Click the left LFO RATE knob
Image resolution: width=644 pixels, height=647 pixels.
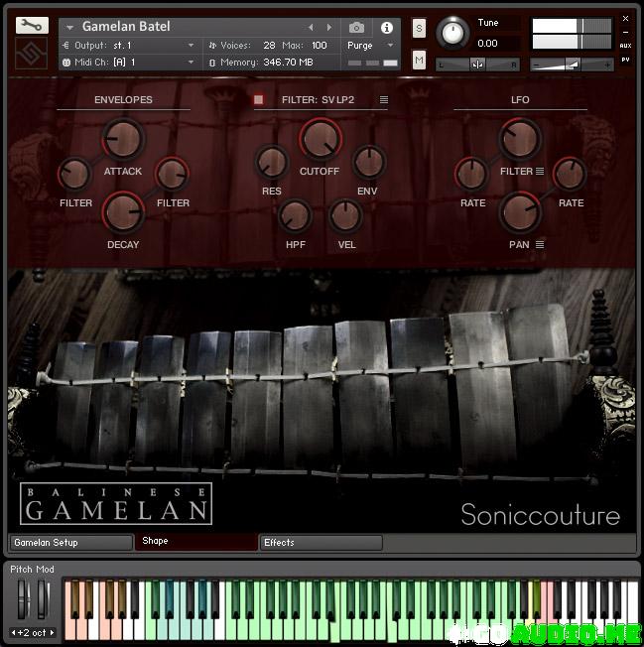[x=471, y=174]
